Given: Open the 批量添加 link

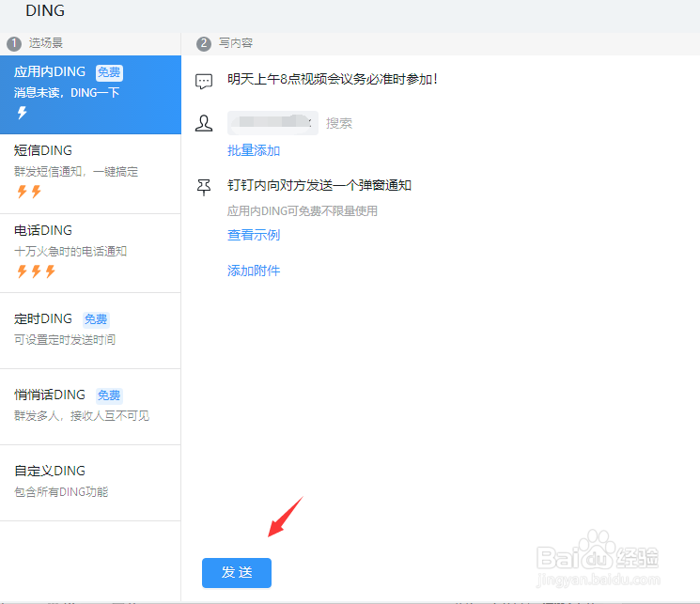Looking at the screenshot, I should [254, 150].
